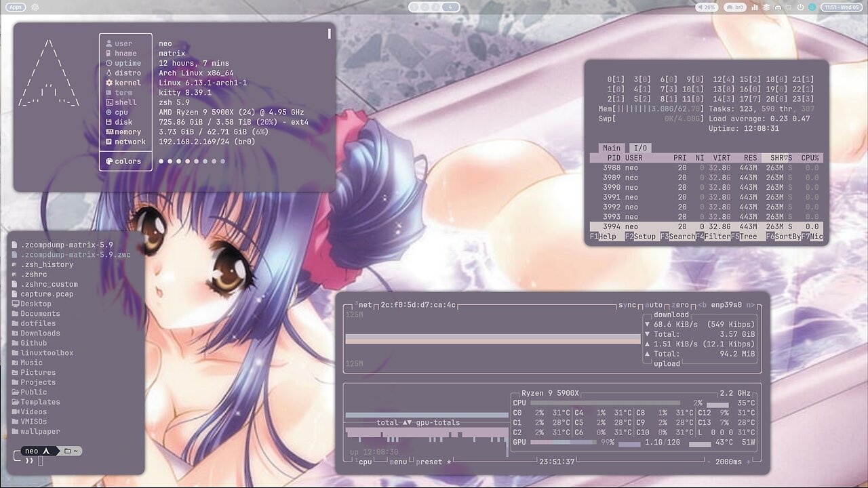Click F3 Search in htop footer

[x=677, y=237]
